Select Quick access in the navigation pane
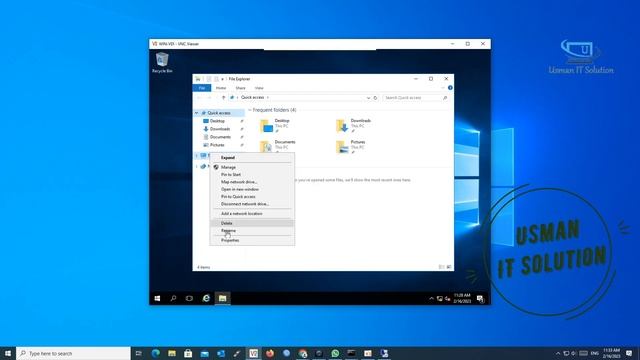Viewport: 640px width, 360px height. [219, 113]
